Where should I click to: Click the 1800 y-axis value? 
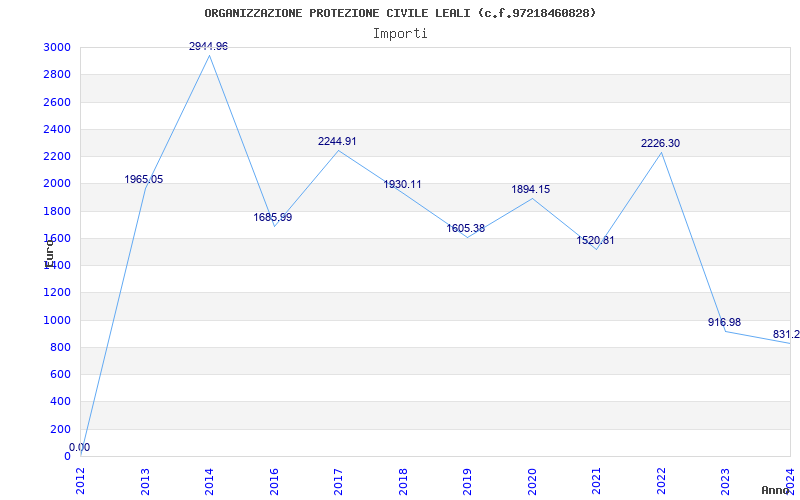coord(58,211)
